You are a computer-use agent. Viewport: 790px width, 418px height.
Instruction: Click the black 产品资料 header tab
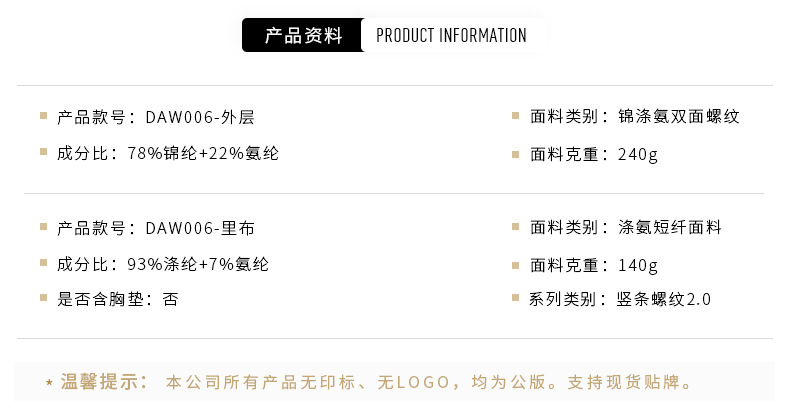point(302,36)
